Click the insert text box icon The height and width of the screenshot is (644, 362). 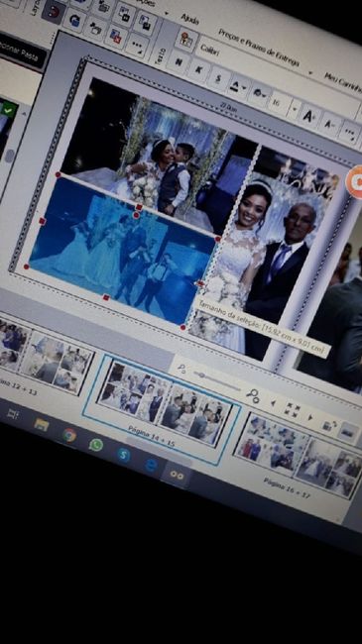[x=186, y=40]
